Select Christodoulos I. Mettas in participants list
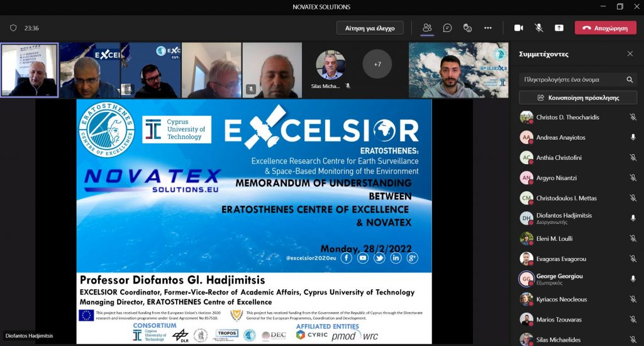 click(x=578, y=198)
